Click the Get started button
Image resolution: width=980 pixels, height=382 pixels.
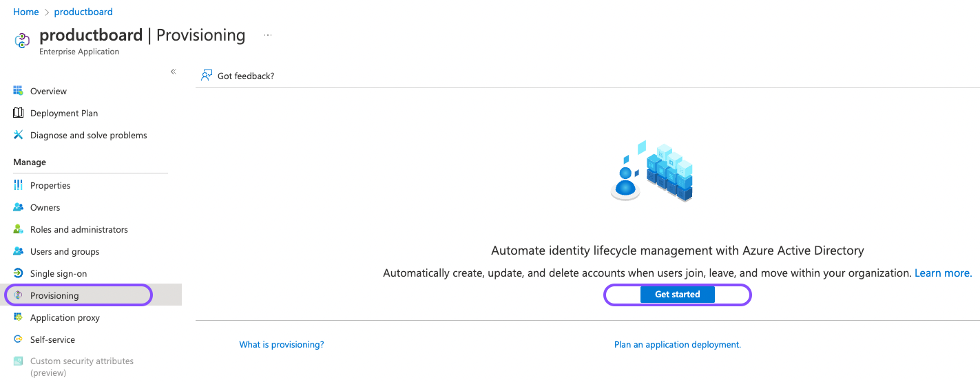[x=678, y=295]
